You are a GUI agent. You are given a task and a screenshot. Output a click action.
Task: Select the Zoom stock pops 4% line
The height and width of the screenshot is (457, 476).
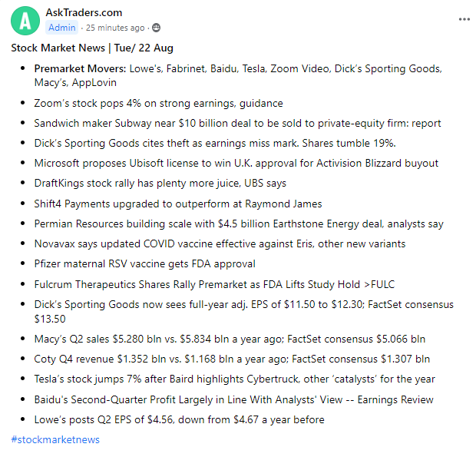click(158, 103)
